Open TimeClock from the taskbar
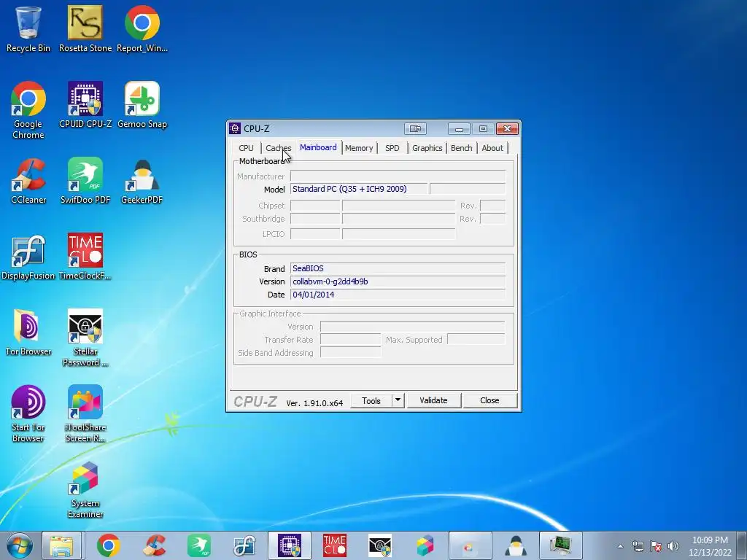The image size is (747, 560). click(334, 545)
